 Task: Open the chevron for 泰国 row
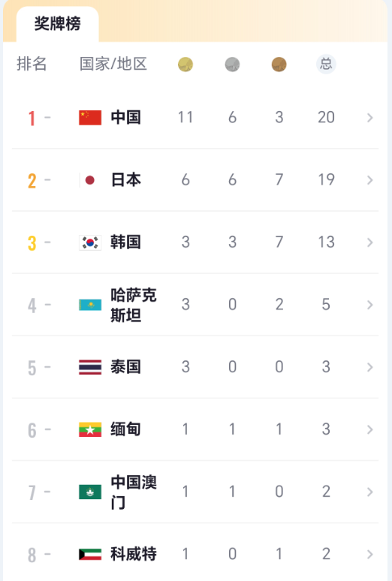click(369, 367)
